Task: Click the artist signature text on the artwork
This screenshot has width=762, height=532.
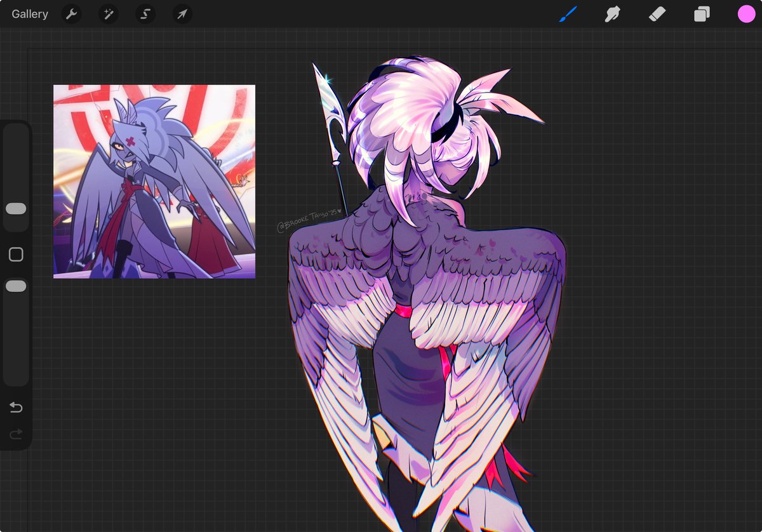Action: click(311, 219)
